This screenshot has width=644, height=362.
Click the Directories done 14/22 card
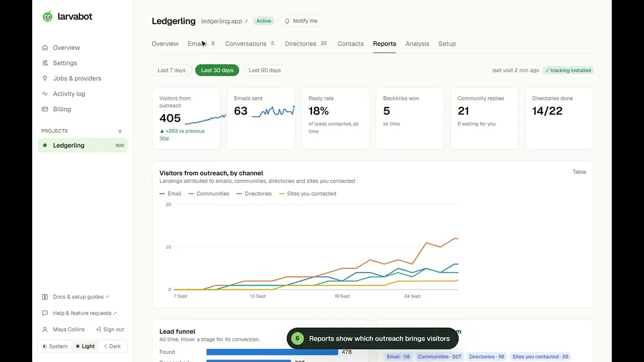click(559, 119)
